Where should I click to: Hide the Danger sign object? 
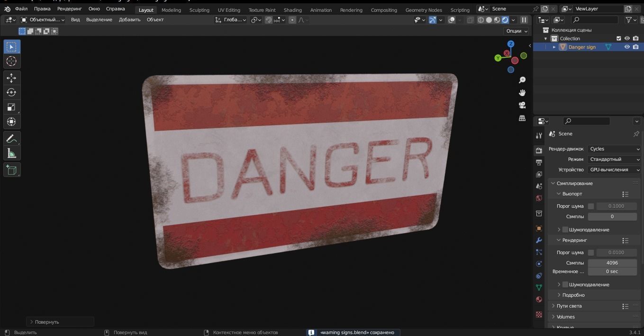626,47
